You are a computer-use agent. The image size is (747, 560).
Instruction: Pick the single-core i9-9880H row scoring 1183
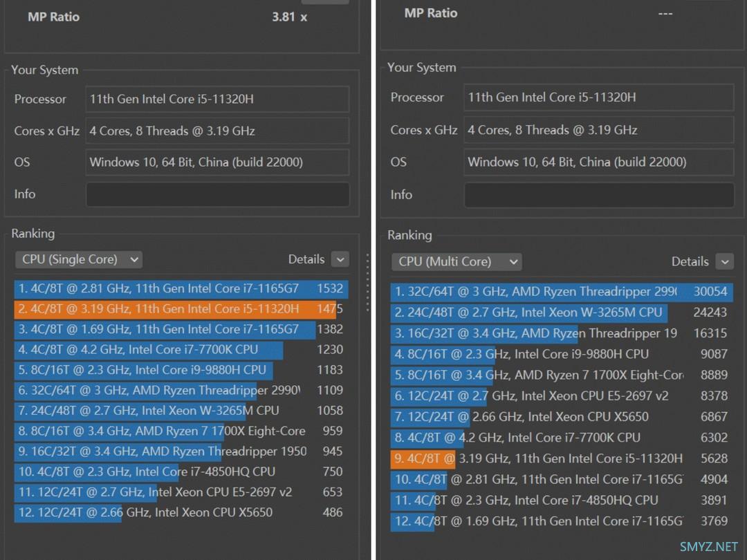coord(180,370)
